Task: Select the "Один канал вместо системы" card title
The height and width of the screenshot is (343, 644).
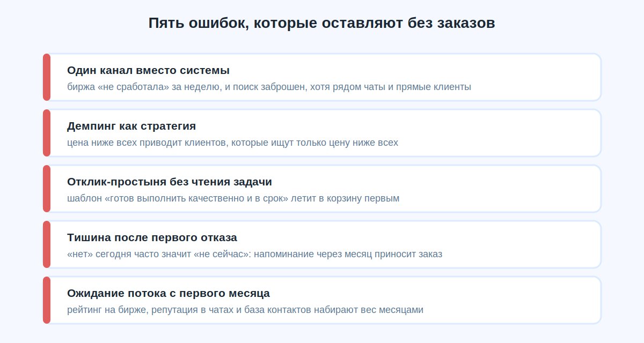Action: pyautogui.click(x=148, y=70)
